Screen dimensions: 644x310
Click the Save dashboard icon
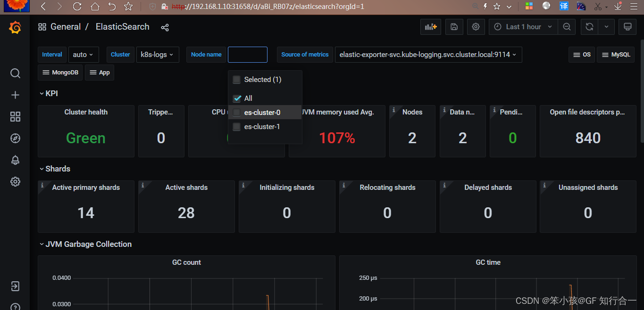tap(454, 27)
